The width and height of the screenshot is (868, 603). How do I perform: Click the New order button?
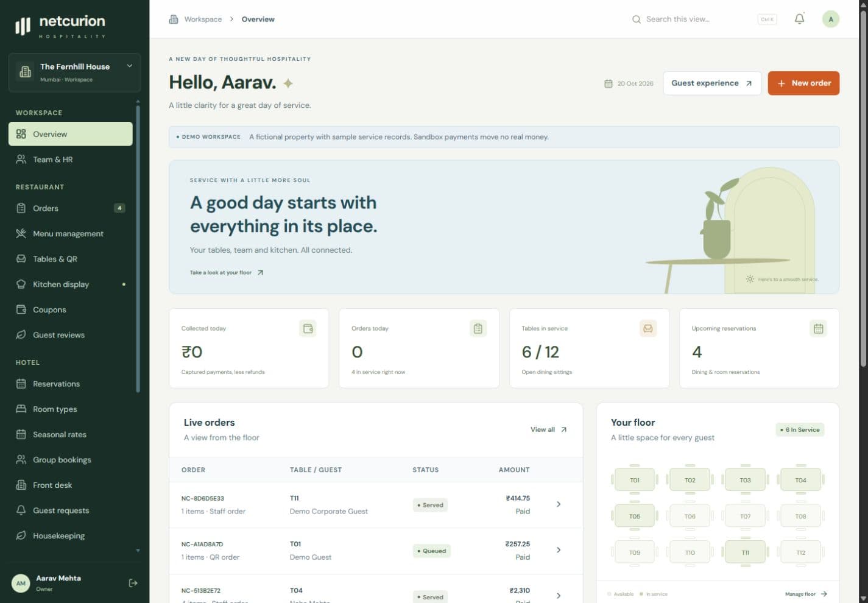coord(803,83)
